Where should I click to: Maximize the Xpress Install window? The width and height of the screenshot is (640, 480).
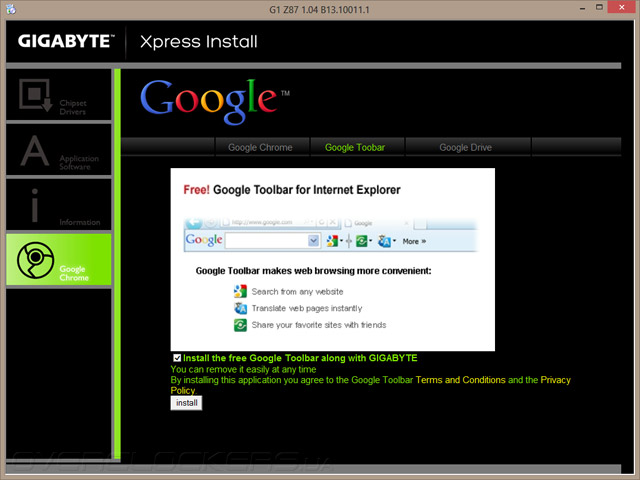point(599,7)
